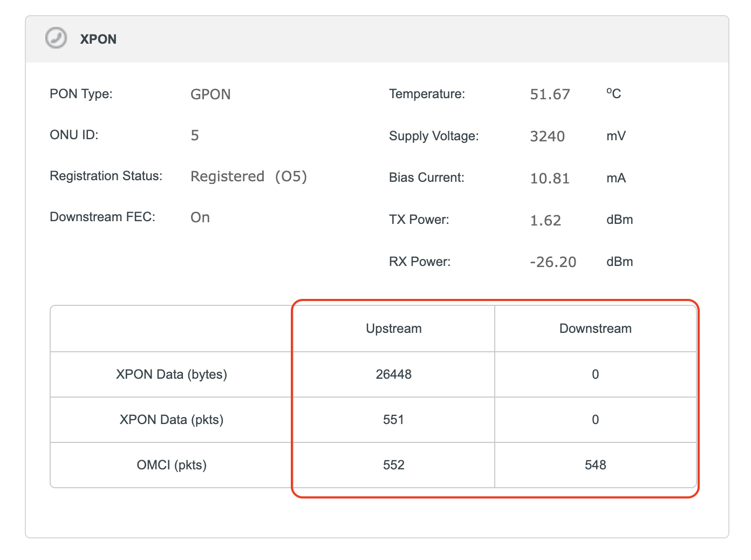Screen dimensions: 751x560
Task: Click the Temperature reading 51.67
Action: point(550,94)
